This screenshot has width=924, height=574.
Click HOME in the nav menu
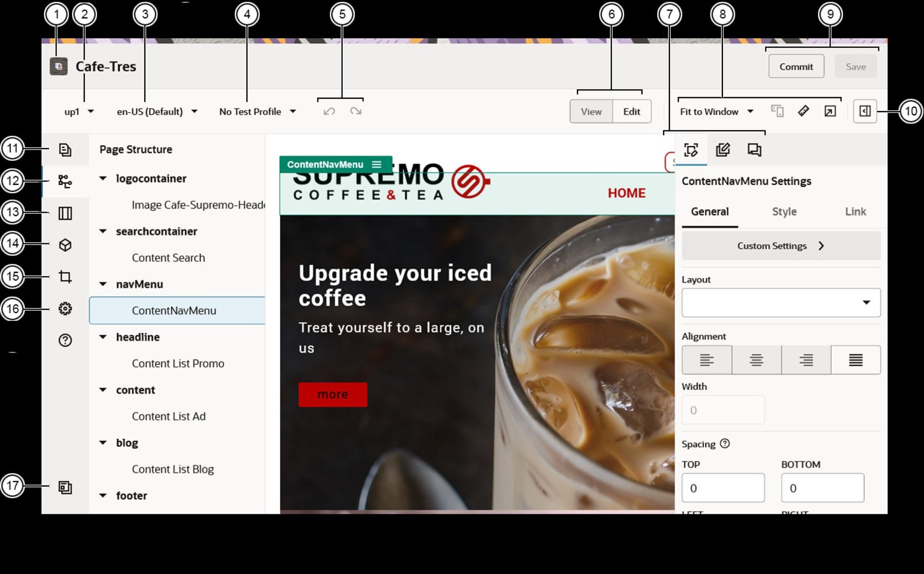(627, 193)
